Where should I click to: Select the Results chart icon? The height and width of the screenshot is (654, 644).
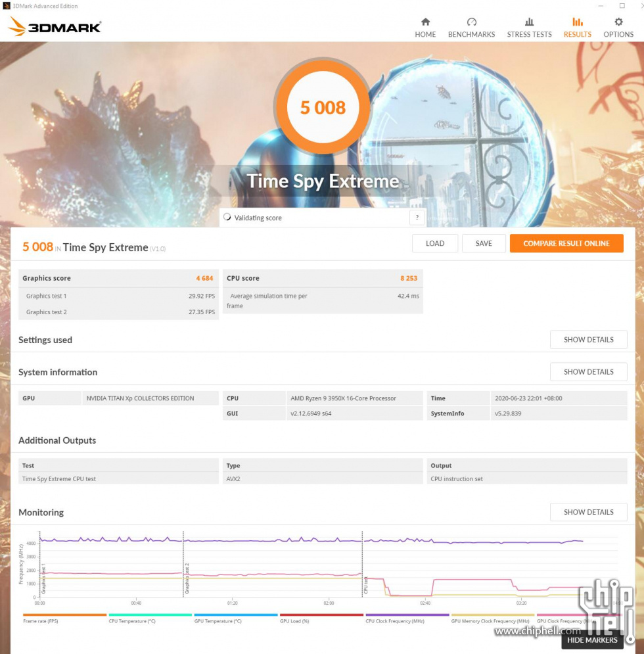pyautogui.click(x=577, y=22)
